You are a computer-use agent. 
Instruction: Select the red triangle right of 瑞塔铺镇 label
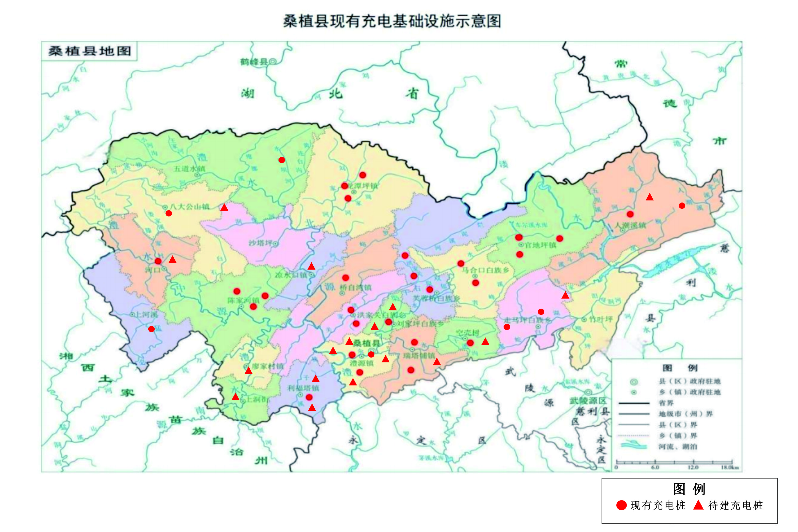437,362
